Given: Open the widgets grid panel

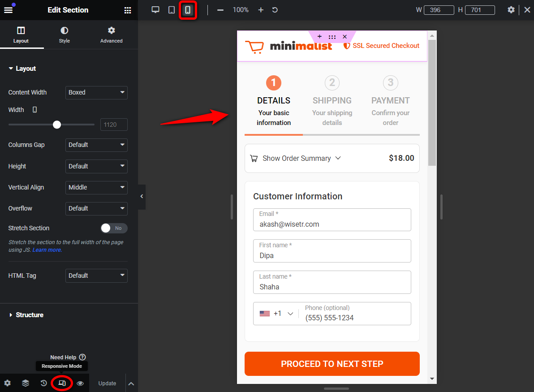Looking at the screenshot, I should click(x=128, y=10).
